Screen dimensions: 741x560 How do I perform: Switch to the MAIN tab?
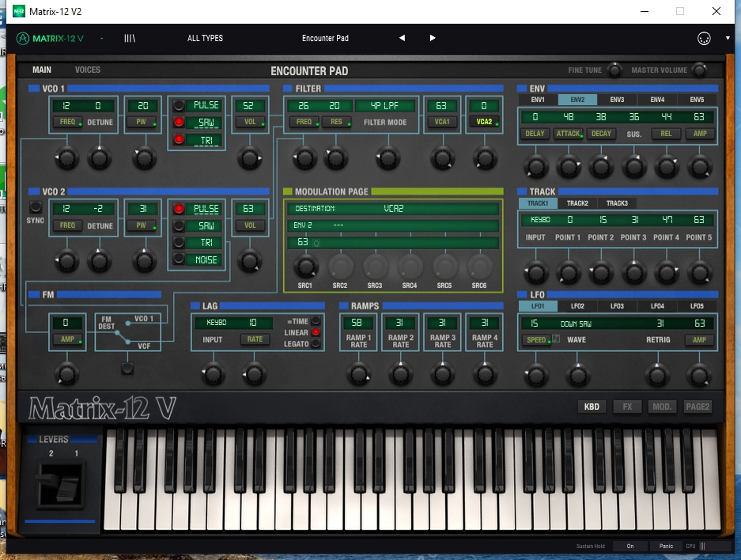(x=42, y=70)
